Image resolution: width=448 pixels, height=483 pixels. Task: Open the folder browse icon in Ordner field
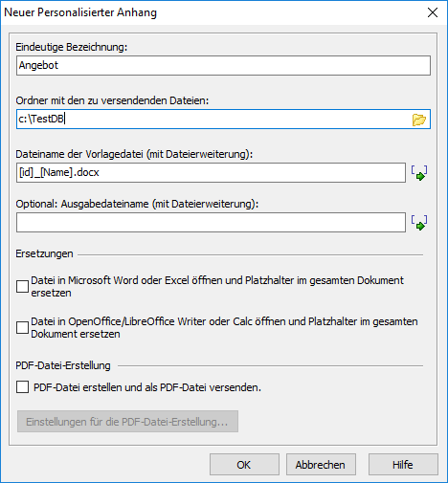pos(418,120)
